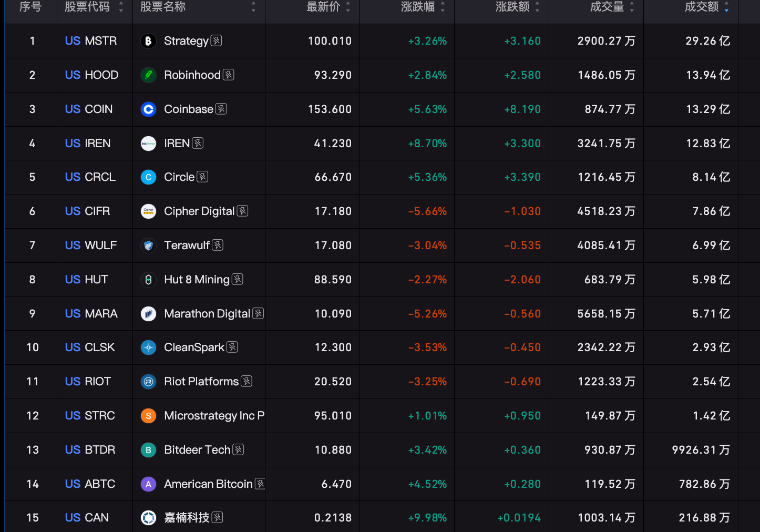Click the Circle company logo icon
Image resolution: width=760 pixels, height=532 pixels.
148,177
